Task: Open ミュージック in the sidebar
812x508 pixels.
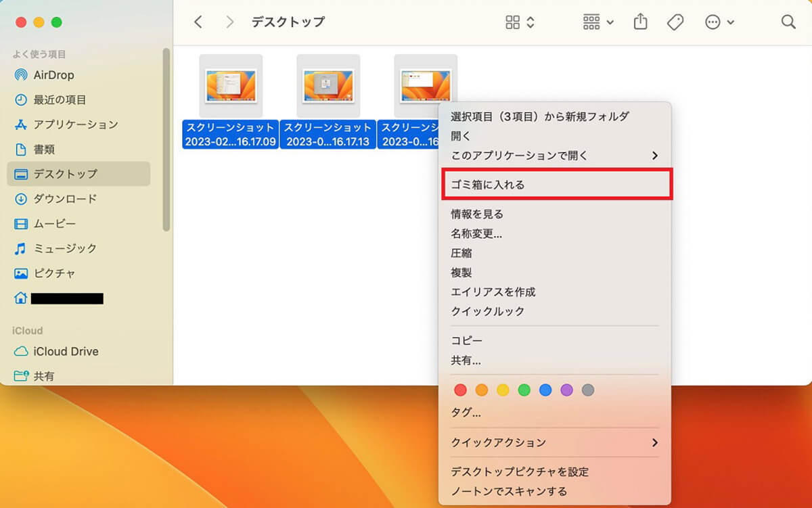Action: click(78, 248)
